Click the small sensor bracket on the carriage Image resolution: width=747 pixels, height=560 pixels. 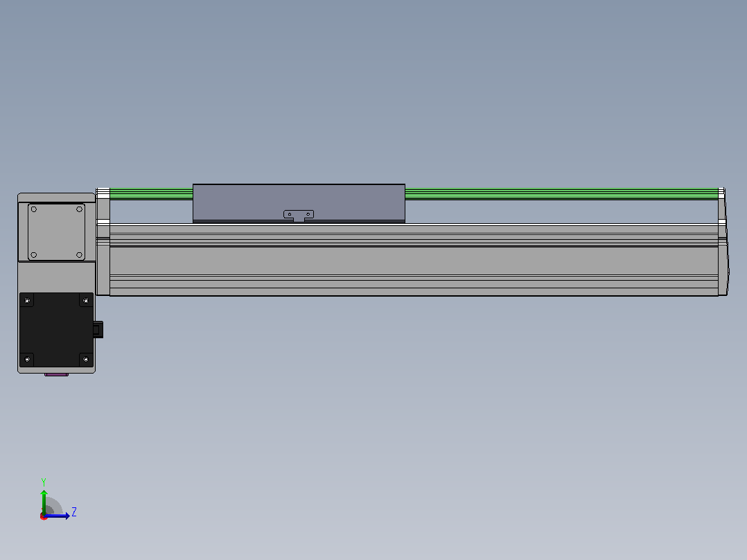pos(299,216)
